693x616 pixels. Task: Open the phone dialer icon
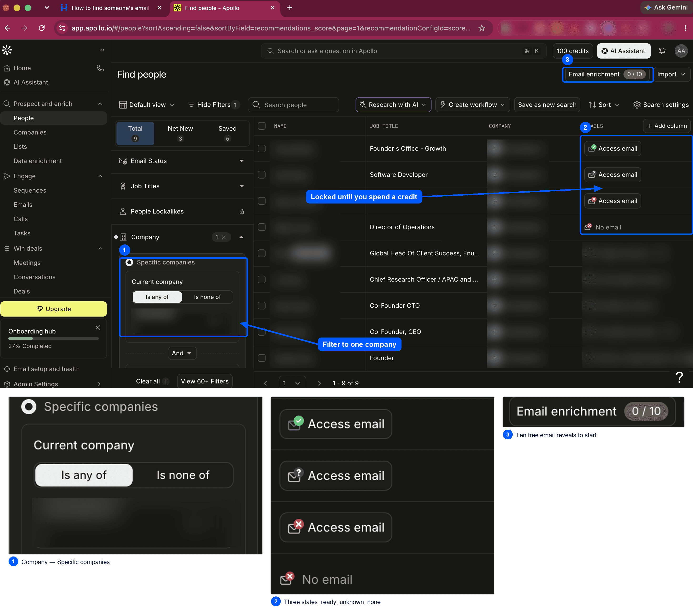[x=100, y=68]
